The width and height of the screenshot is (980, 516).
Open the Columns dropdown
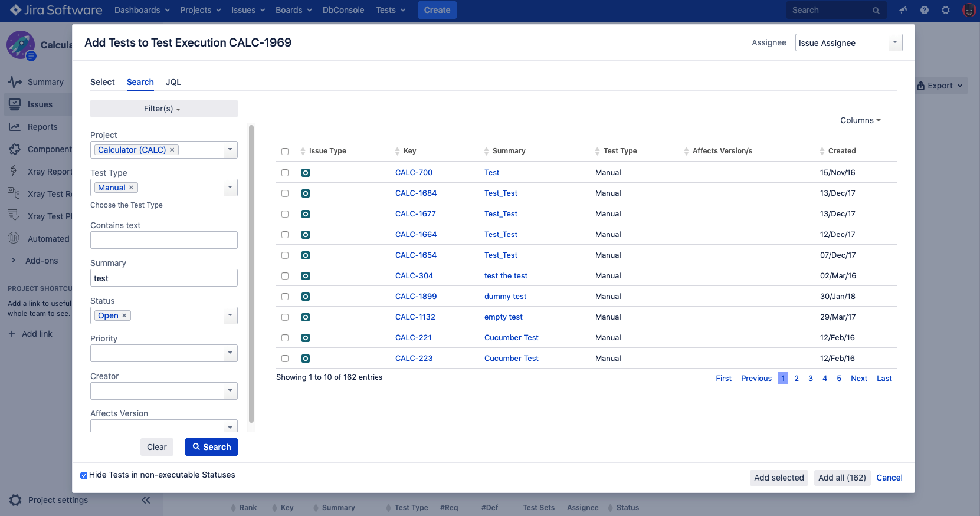click(x=860, y=120)
